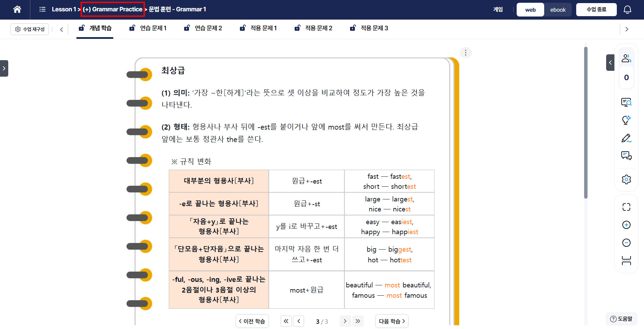Open the lightbulb idea tool
Image resolution: width=644 pixels, height=329 pixels.
click(x=626, y=120)
